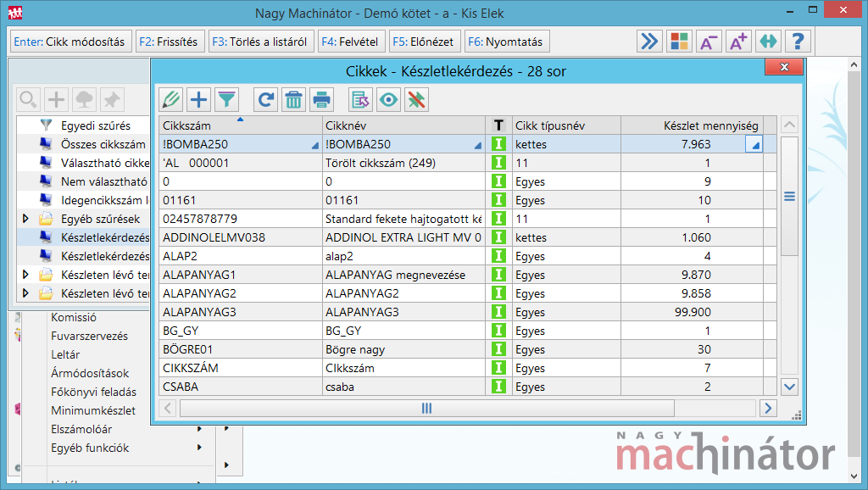Open the Egyéb funkciók submenu arrow
The image size is (868, 490).
pos(200,448)
